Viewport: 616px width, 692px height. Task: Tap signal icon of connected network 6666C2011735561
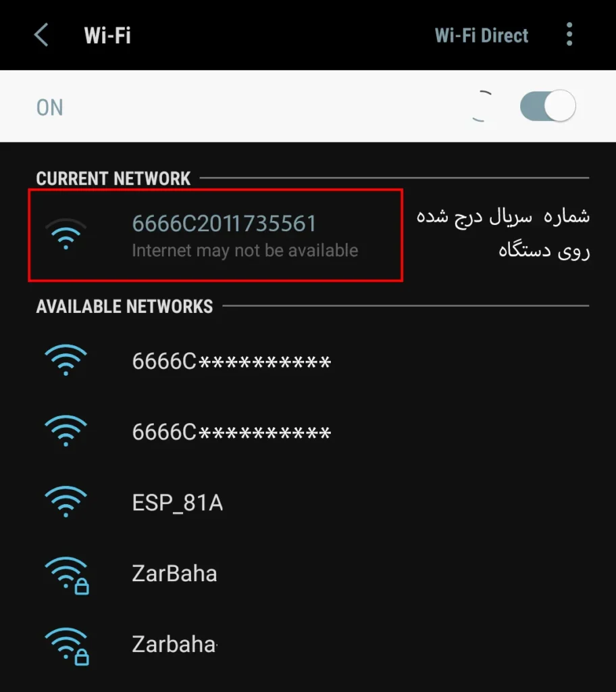tap(66, 234)
